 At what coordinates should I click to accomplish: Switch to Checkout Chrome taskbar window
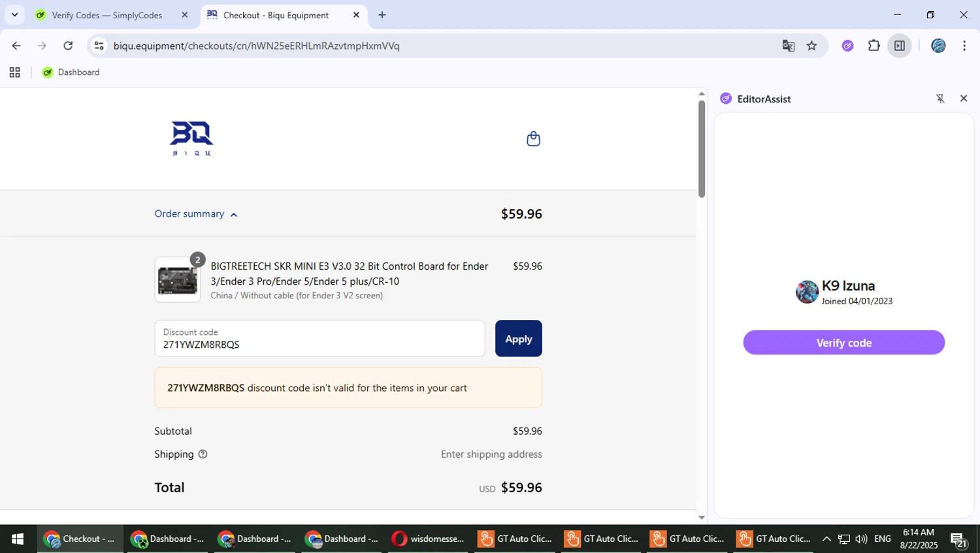[80, 539]
